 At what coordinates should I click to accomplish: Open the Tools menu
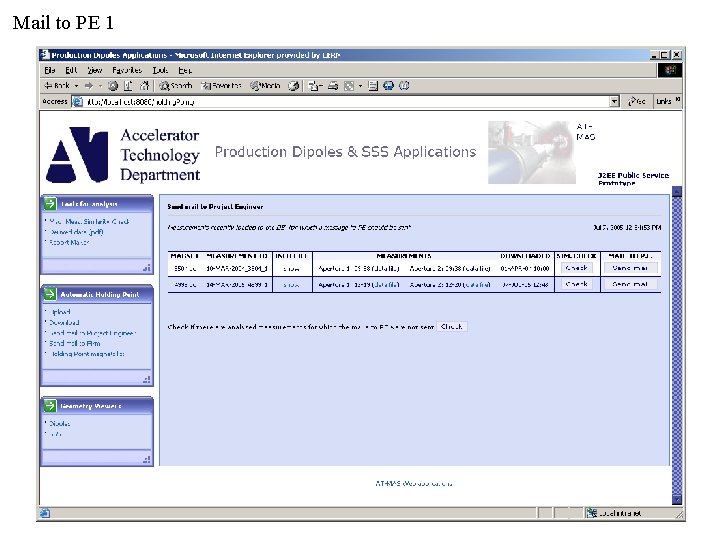[x=160, y=71]
